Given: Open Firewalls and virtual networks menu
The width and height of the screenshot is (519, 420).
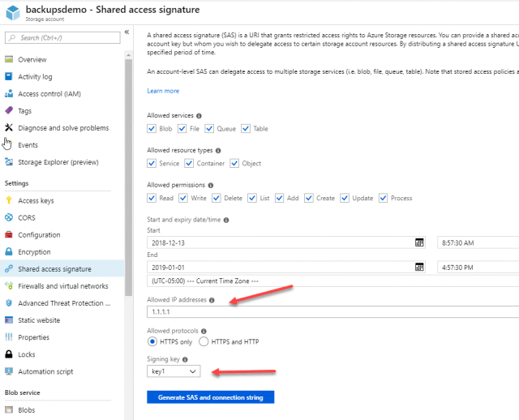Looking at the screenshot, I should [x=62, y=286].
